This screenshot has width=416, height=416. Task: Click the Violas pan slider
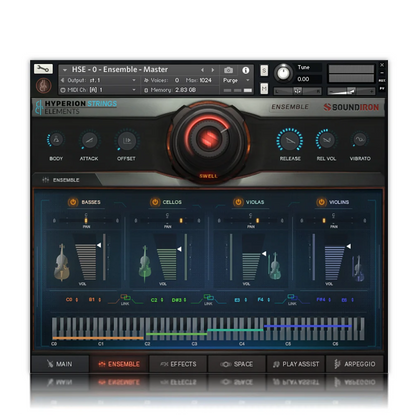251,220
